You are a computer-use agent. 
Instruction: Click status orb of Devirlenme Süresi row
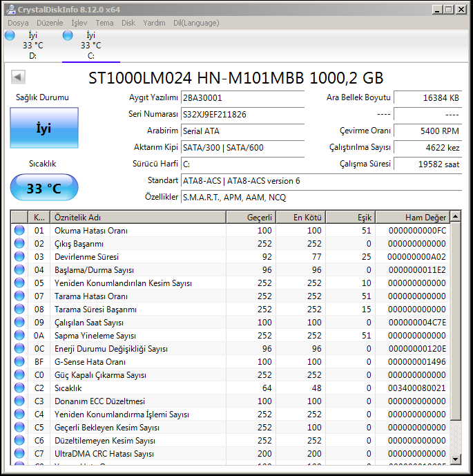(x=19, y=256)
